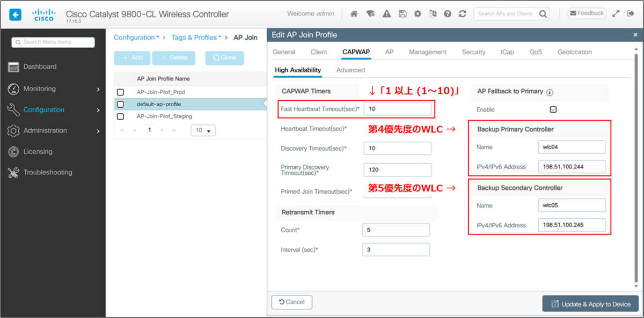Expand the Configuration menu chevron
Screen dimensions: 644x318
coord(98,110)
